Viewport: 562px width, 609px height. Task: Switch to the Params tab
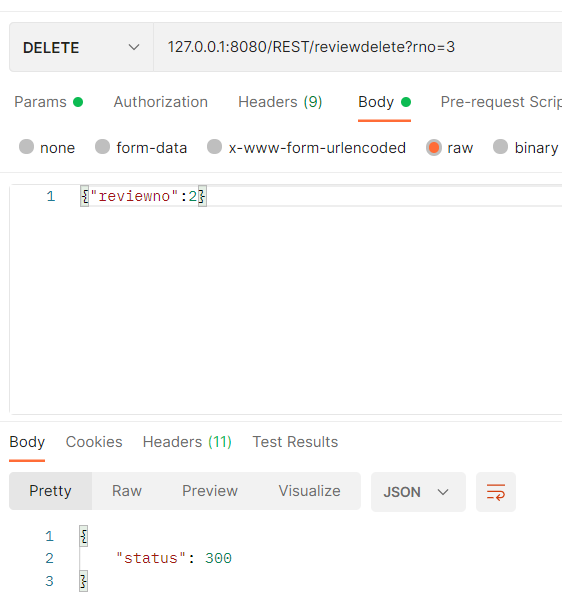click(49, 102)
